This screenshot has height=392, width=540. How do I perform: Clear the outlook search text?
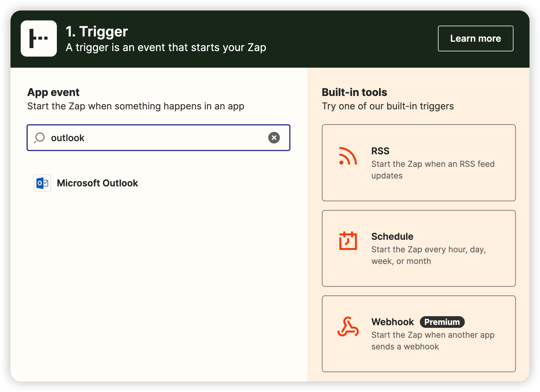pos(274,138)
